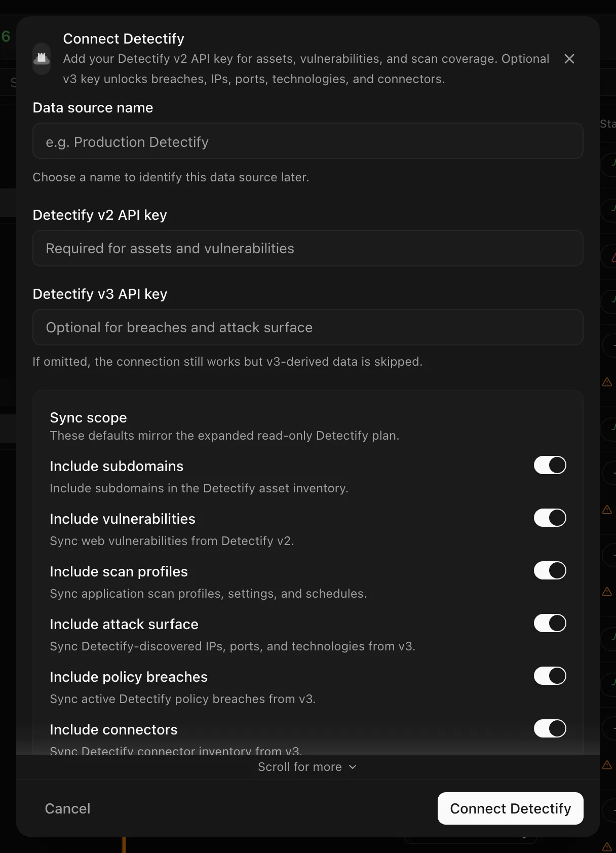This screenshot has width=616, height=853.
Task: Toggle Include subdomains switch
Action: [550, 465]
